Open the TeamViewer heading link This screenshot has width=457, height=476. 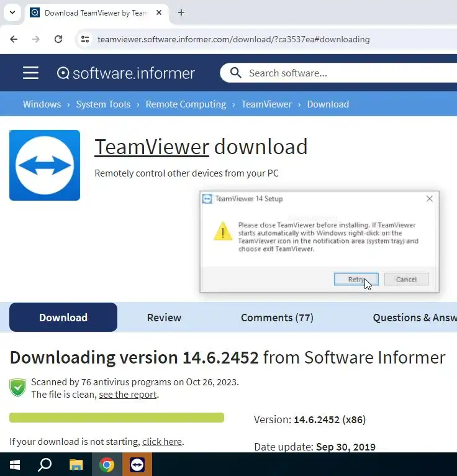(152, 147)
